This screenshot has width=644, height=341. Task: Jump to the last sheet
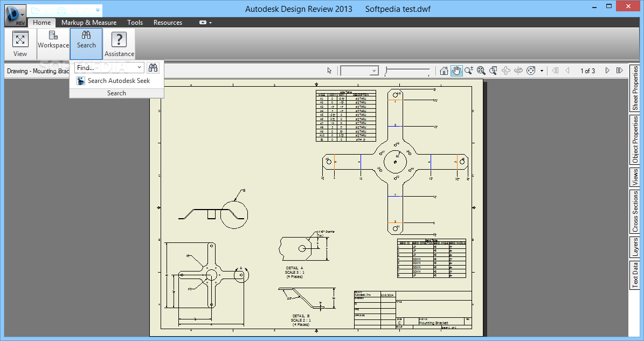[620, 71]
